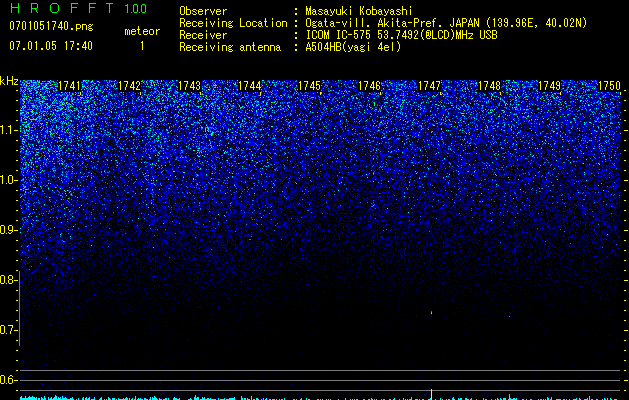The image size is (629, 400).
Task: Click the meteor echo spot near 1747
Action: pyautogui.click(x=431, y=313)
